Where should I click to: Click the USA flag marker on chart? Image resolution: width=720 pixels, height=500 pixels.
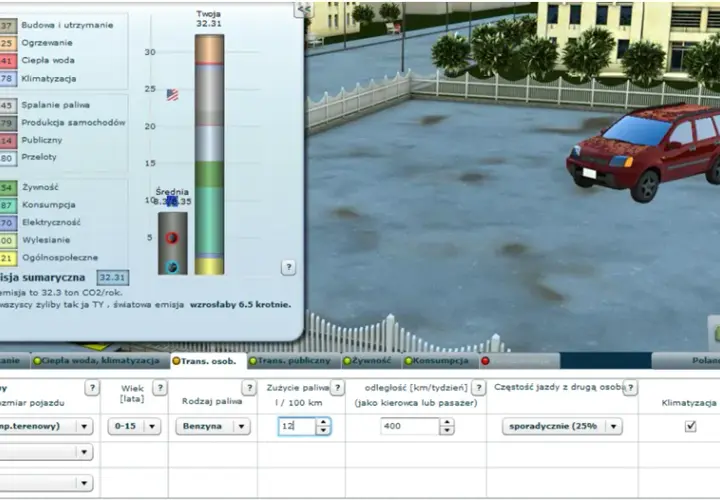pos(172,95)
